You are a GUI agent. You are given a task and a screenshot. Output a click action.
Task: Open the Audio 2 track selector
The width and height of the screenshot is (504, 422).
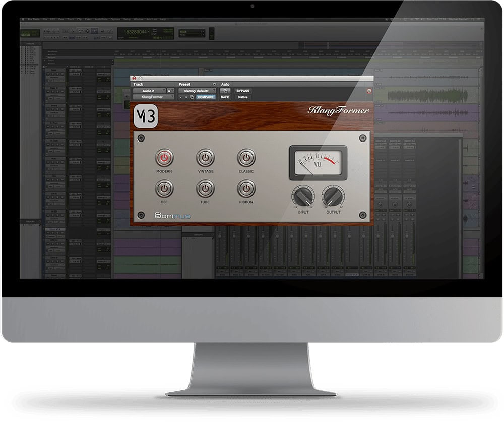pyautogui.click(x=150, y=91)
